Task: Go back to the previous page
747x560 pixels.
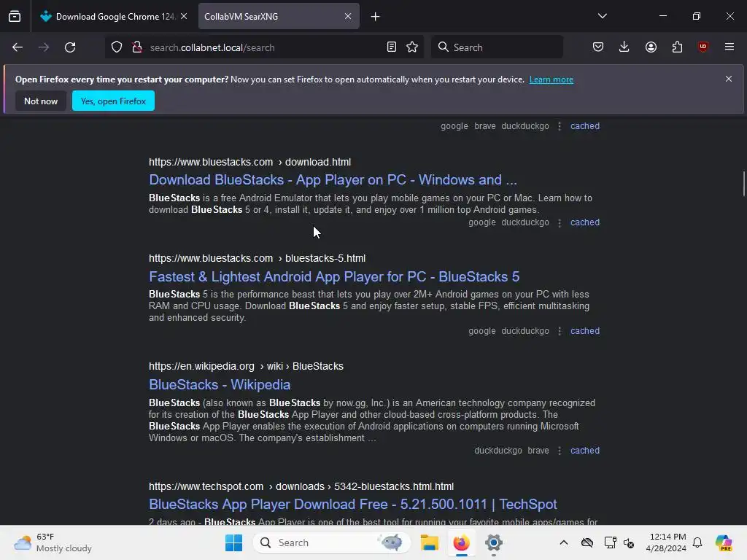Action: pyautogui.click(x=18, y=47)
